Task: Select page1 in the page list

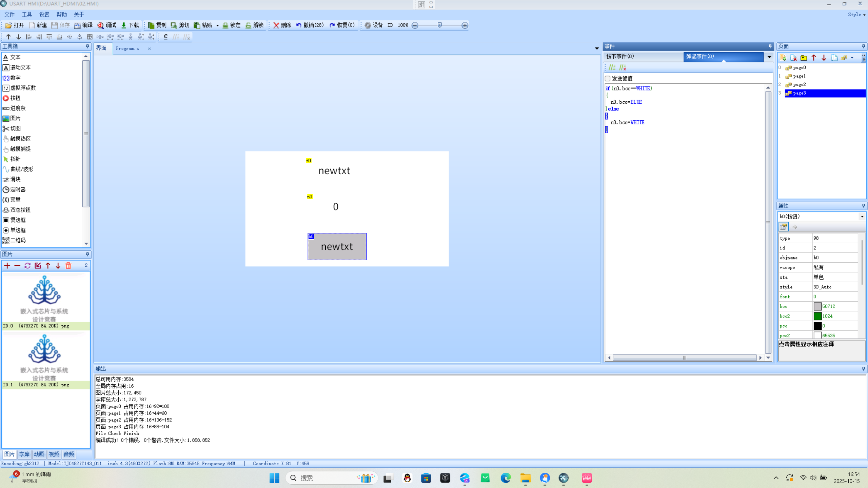Action: [799, 76]
